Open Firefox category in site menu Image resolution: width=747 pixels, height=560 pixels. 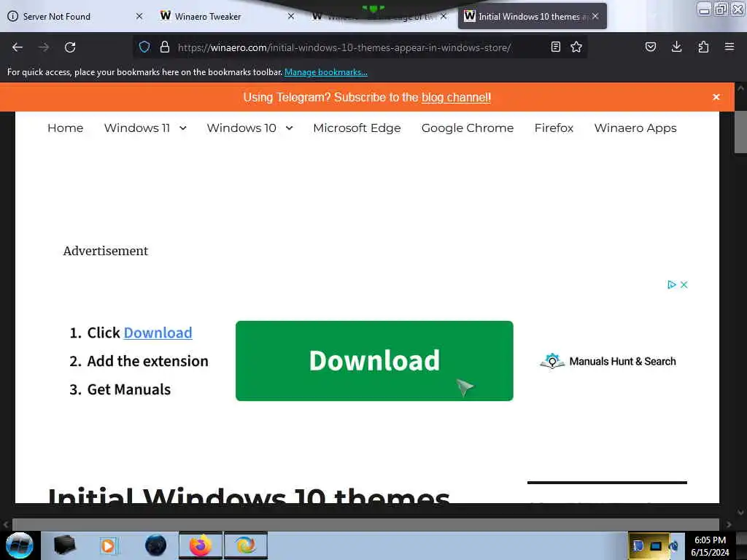point(554,128)
